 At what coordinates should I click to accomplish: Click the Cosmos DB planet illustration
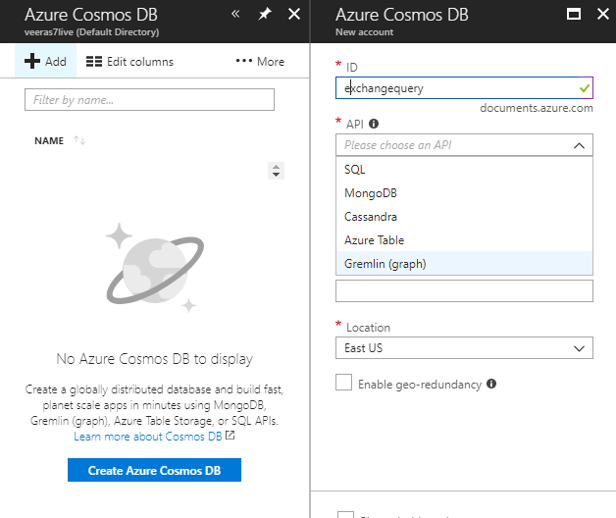(x=155, y=268)
